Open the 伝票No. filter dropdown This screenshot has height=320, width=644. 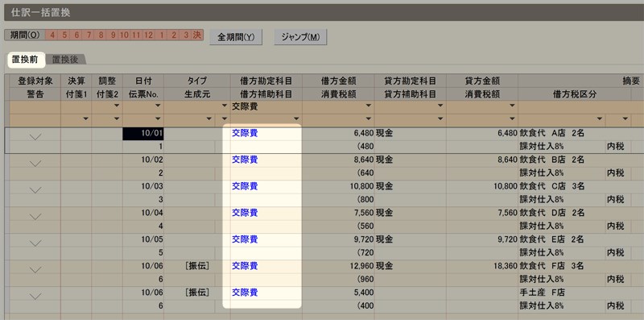pyautogui.click(x=158, y=119)
